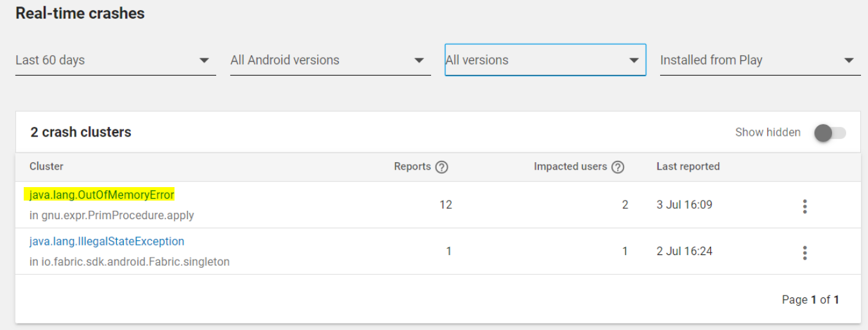Open more options for OutOfMemoryError row
The width and height of the screenshot is (868, 330).
804,206
